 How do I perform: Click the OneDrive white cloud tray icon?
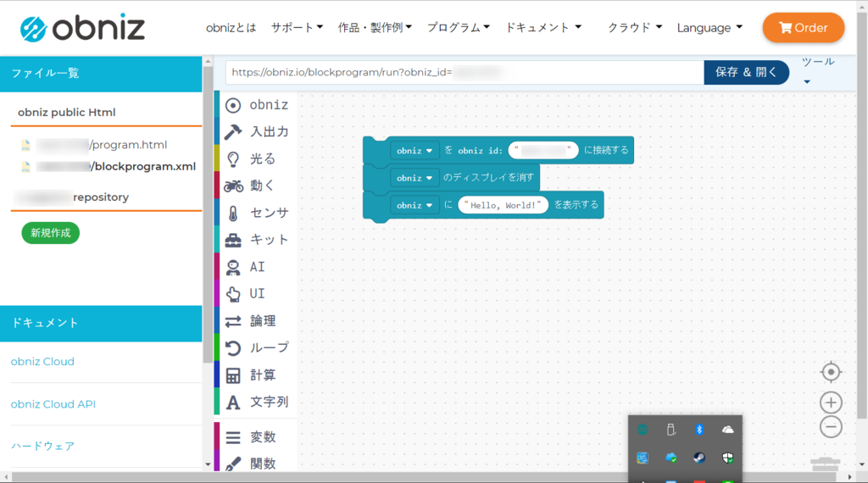point(727,430)
